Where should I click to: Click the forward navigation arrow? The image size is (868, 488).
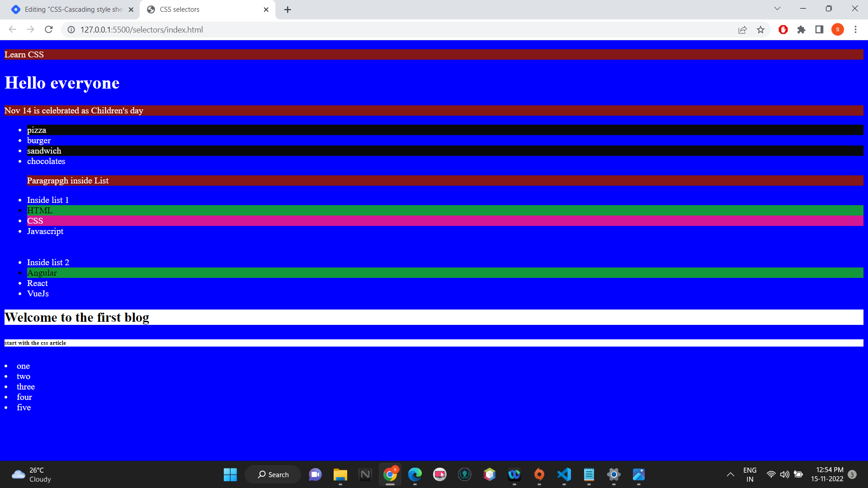click(30, 29)
